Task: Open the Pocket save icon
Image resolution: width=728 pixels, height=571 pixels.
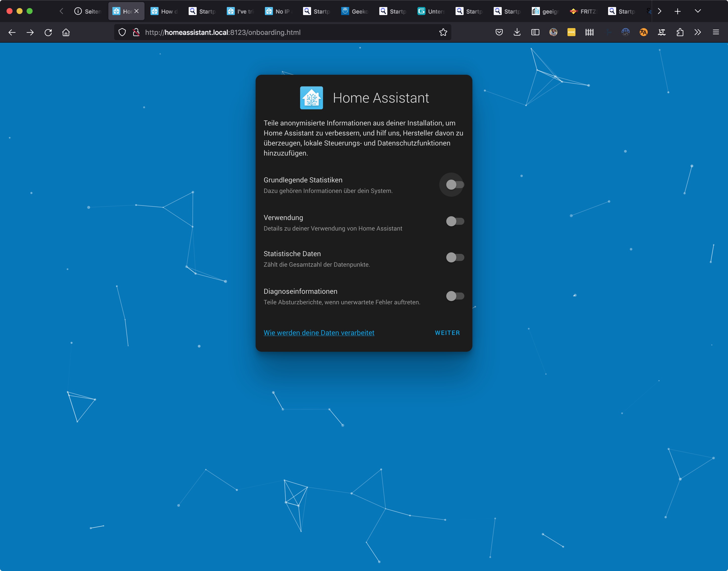Action: point(499,32)
